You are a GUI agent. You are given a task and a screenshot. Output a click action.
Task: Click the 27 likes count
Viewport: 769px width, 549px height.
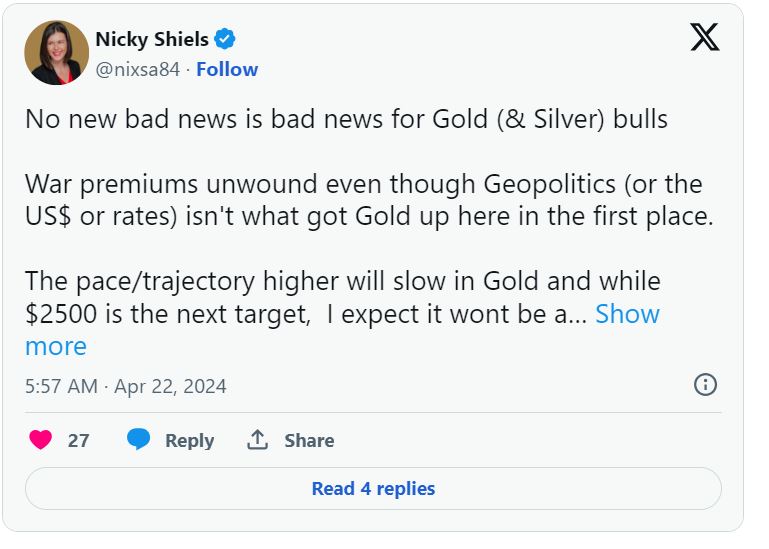[x=78, y=440]
